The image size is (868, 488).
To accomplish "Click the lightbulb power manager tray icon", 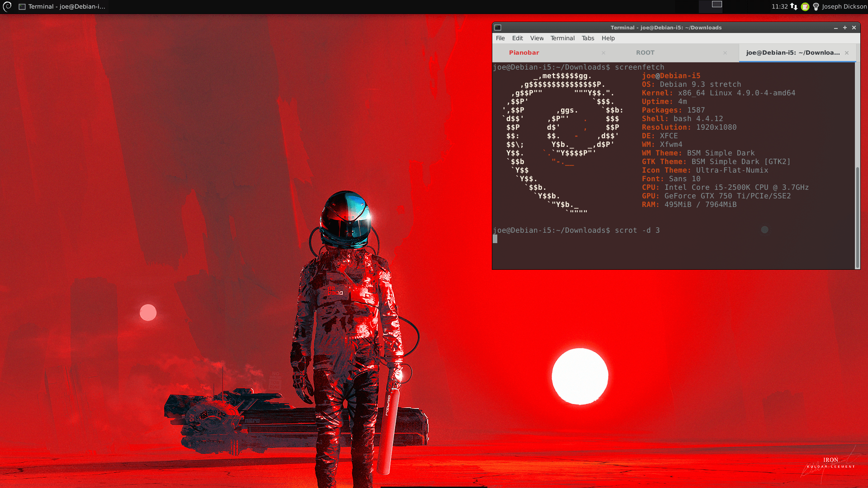I will click(816, 7).
